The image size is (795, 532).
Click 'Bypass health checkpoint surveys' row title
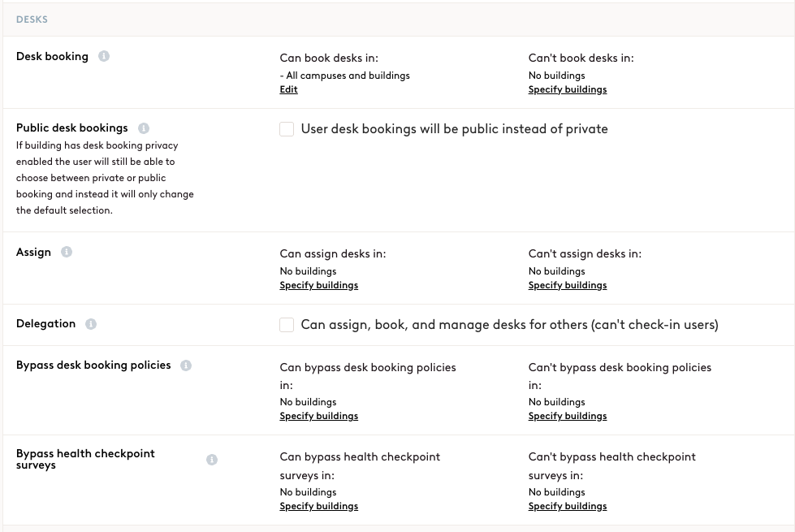(x=85, y=459)
